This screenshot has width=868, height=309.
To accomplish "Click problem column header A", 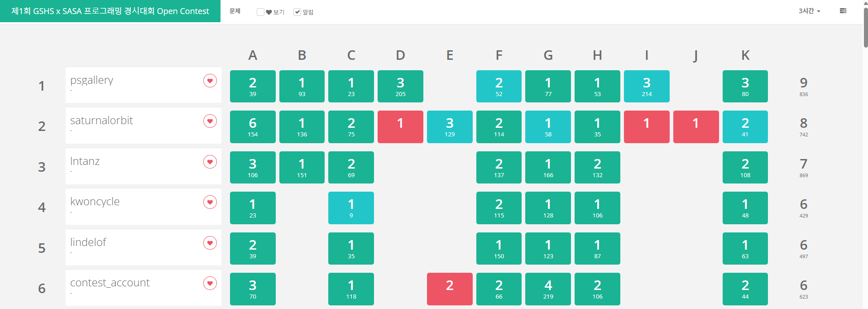I will pyautogui.click(x=253, y=55).
